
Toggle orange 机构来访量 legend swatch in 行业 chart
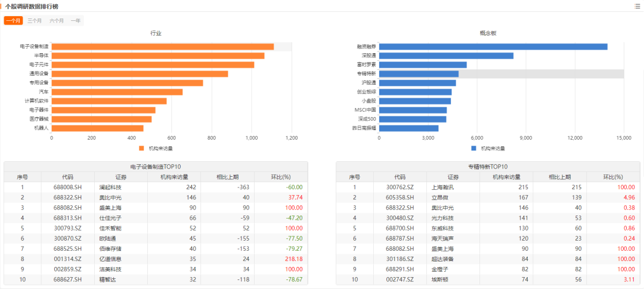click(x=142, y=148)
